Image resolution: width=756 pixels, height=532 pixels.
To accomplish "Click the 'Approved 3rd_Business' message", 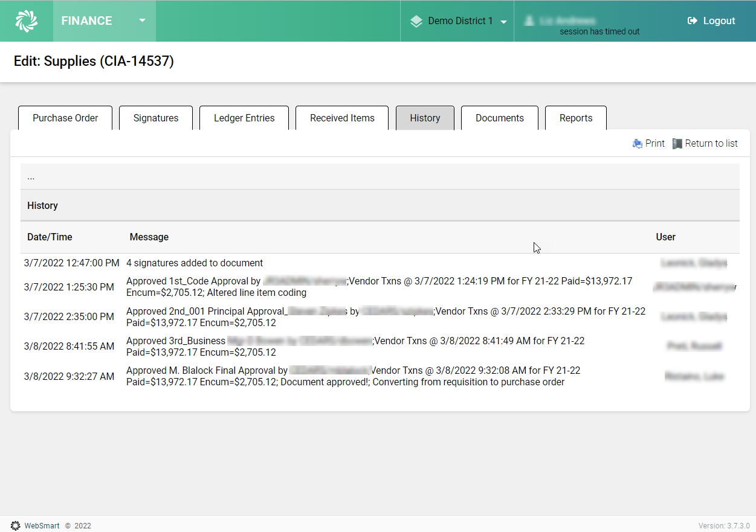I will (x=355, y=346).
